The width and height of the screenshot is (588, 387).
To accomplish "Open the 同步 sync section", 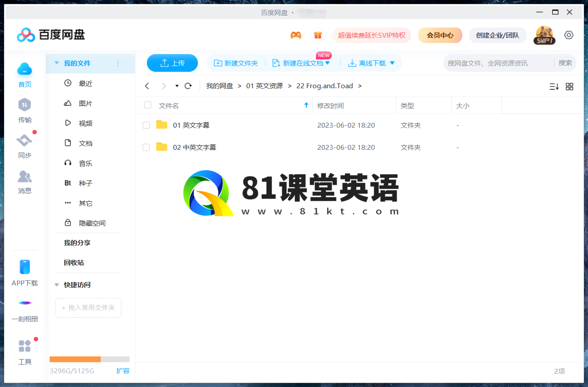I will [x=25, y=146].
